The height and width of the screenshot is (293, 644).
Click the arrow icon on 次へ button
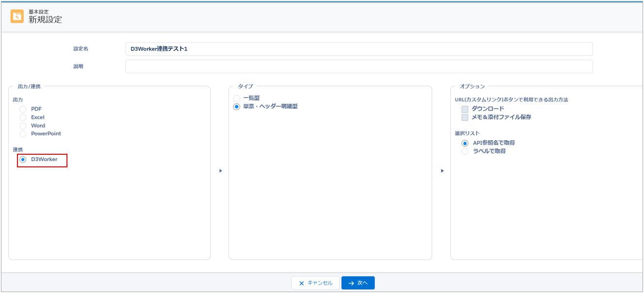[351, 283]
